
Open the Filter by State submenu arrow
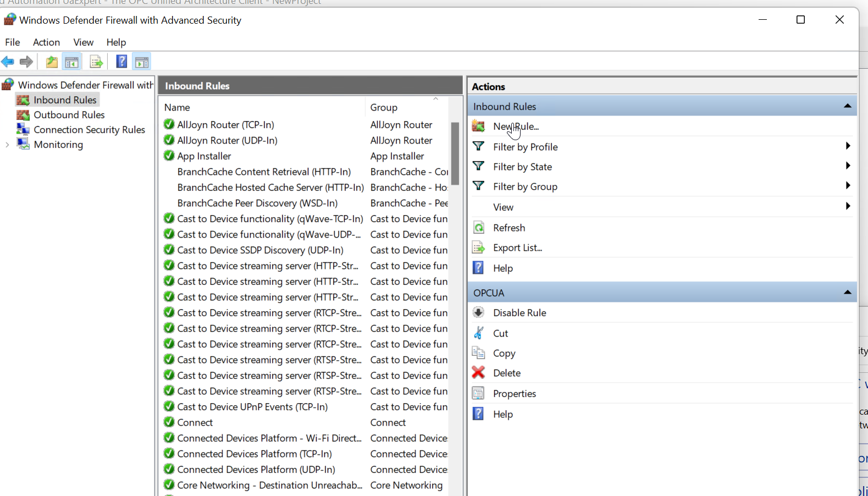848,166
